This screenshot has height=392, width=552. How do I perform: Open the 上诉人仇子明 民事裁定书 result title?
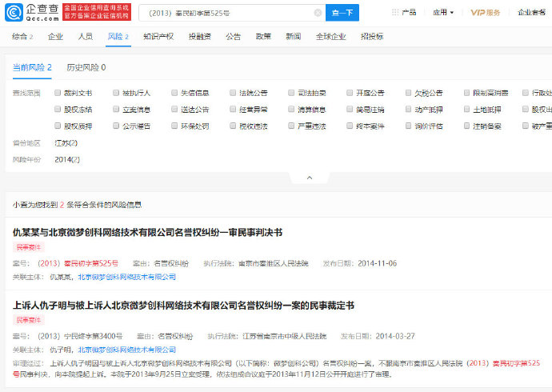(183, 306)
